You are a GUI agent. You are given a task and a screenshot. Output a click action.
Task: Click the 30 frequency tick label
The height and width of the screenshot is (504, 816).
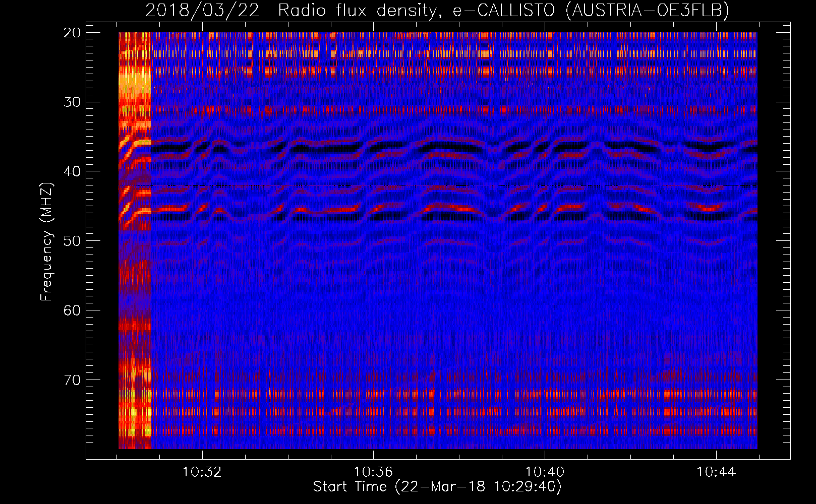[x=73, y=102]
